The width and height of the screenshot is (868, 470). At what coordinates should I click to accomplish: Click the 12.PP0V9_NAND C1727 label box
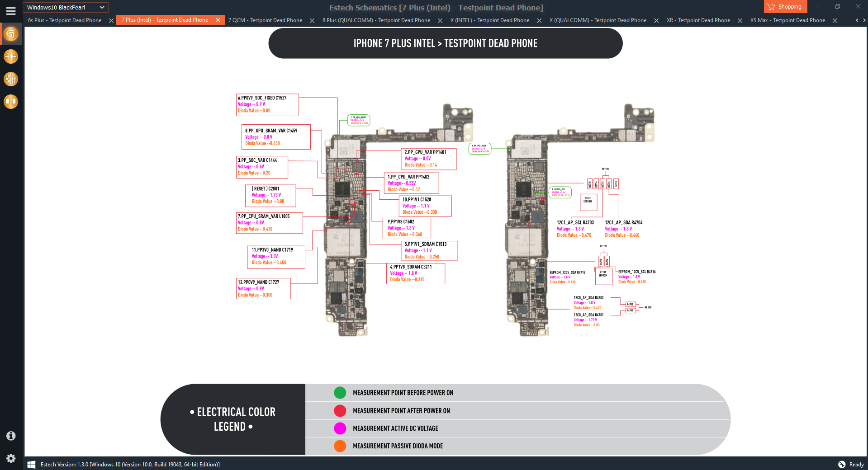pyautogui.click(x=263, y=289)
